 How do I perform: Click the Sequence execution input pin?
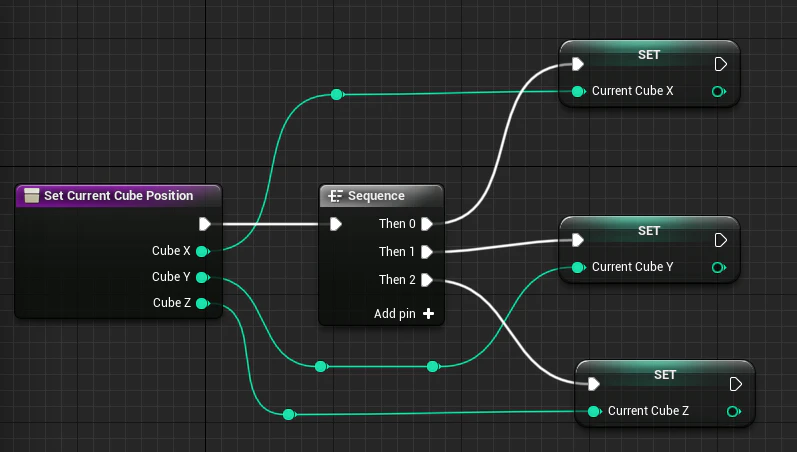[335, 224]
